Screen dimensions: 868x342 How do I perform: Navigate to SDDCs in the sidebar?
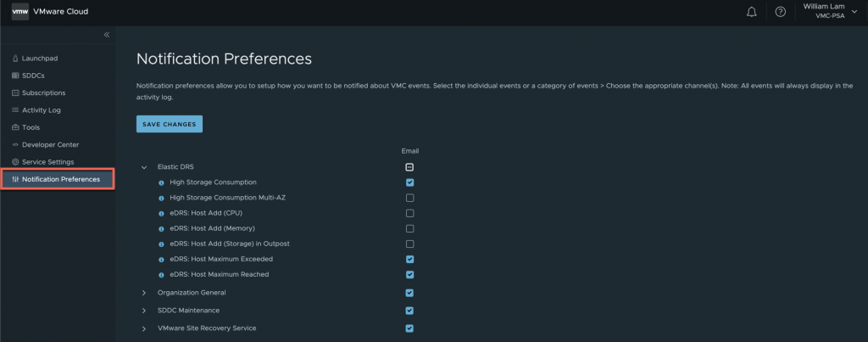coord(33,76)
